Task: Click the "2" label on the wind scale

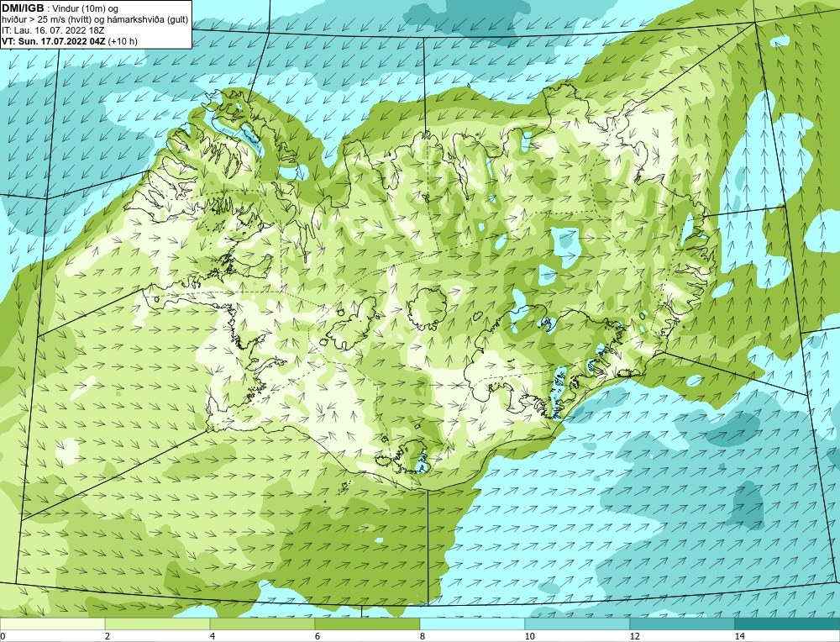Action: [x=108, y=636]
